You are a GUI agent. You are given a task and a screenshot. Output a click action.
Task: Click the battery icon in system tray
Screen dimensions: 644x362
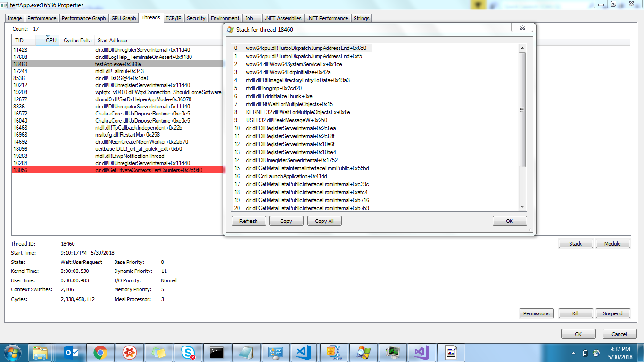pyautogui.click(x=585, y=353)
